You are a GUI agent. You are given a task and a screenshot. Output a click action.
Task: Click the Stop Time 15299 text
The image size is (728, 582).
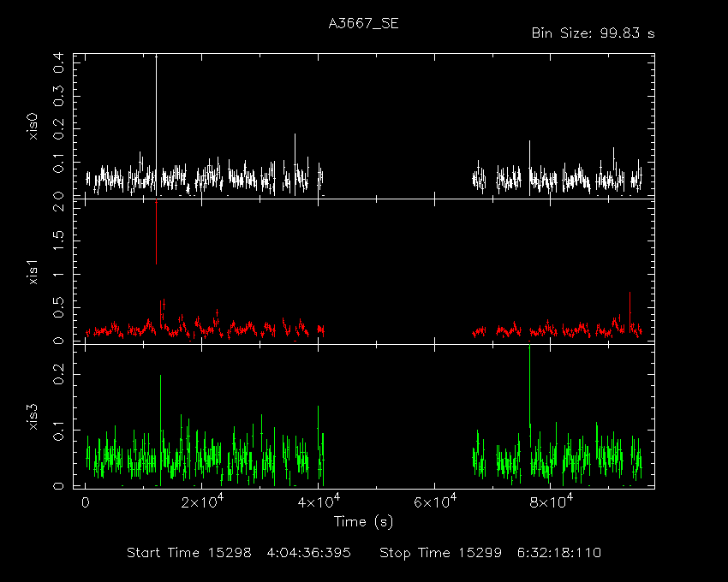[440, 553]
